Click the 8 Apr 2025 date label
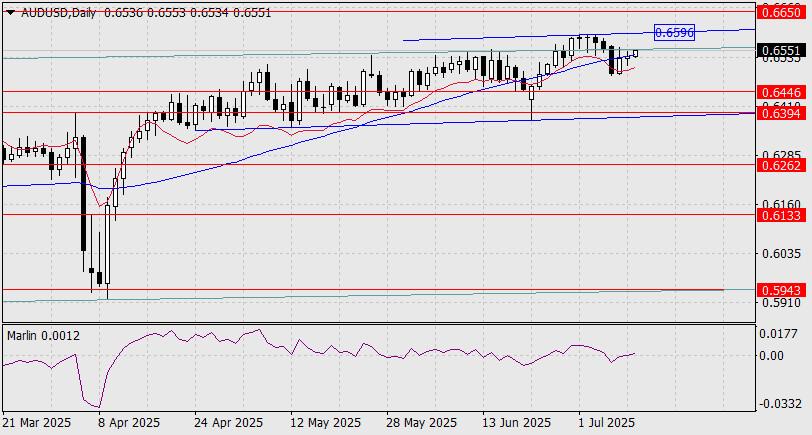 [128, 423]
